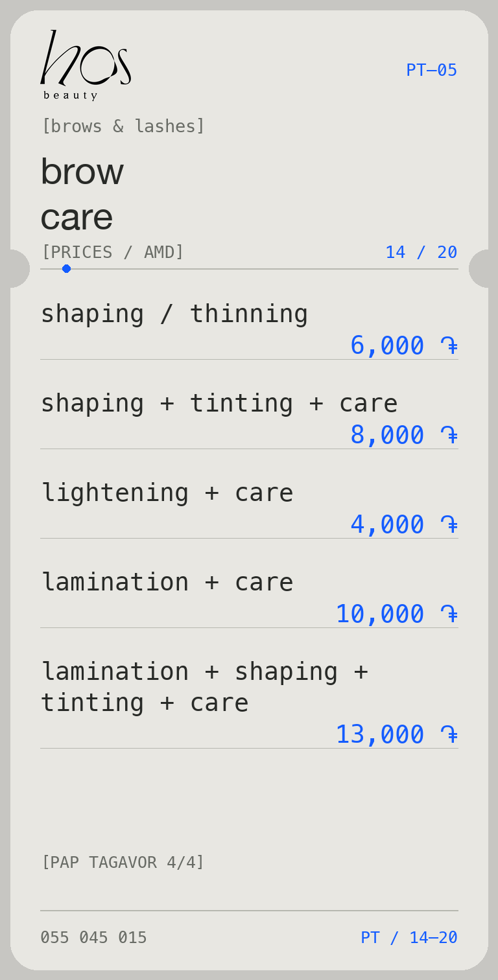
Task: Select the lightening + care service
Action: click(249, 508)
